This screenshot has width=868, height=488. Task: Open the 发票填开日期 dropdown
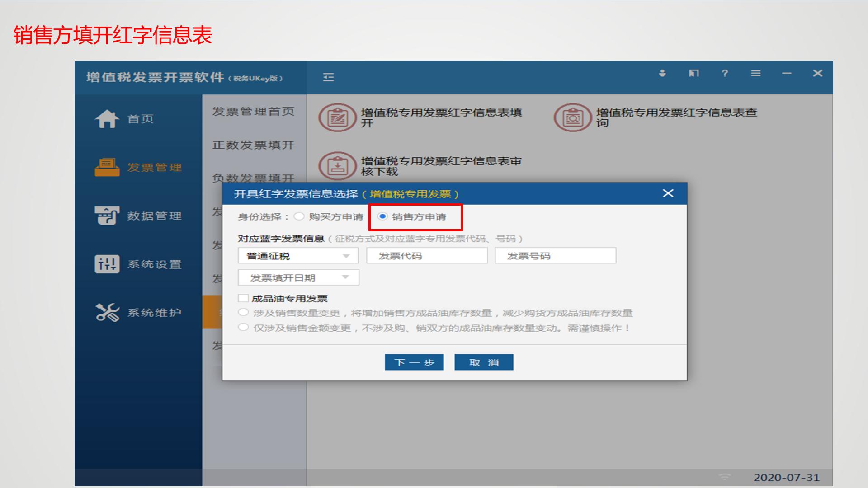(298, 277)
